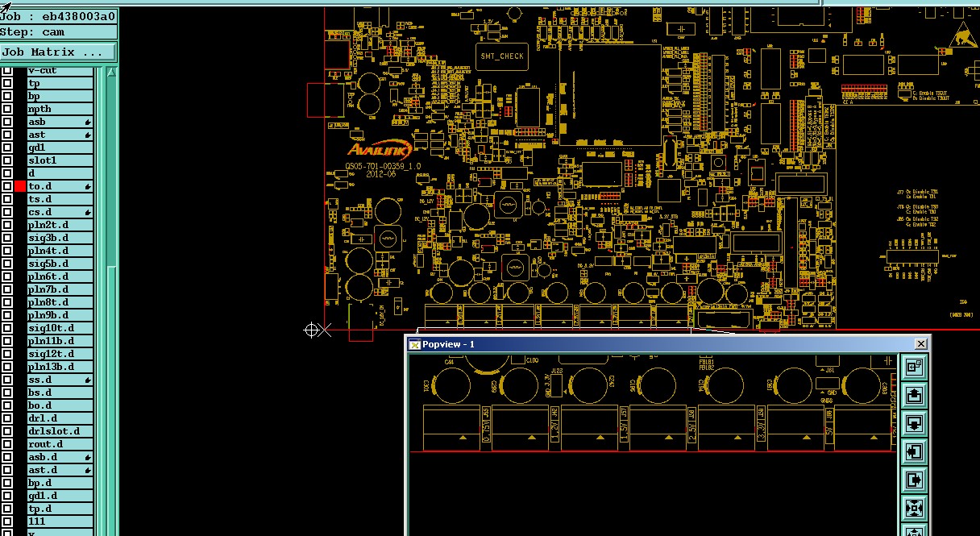This screenshot has width=980, height=536.
Task: Click the Job : eb438003a0 label
Action: pos(58,16)
